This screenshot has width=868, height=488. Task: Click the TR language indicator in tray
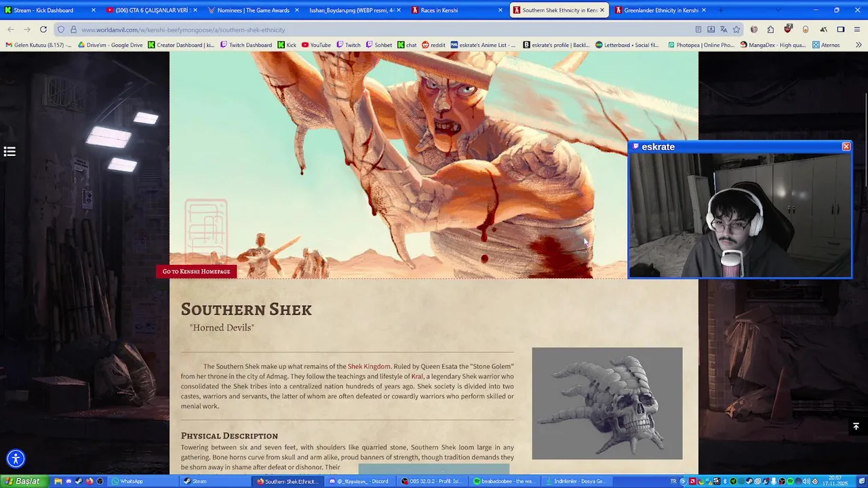coord(673,481)
